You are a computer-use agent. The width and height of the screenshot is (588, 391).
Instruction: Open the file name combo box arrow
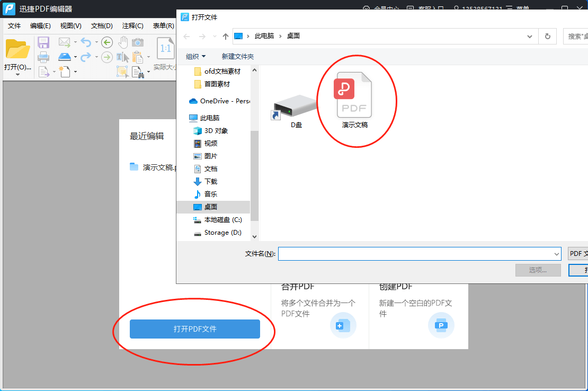[557, 254]
